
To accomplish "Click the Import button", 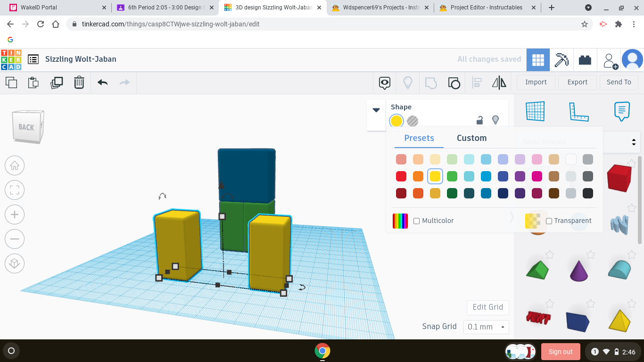I will click(x=536, y=82).
